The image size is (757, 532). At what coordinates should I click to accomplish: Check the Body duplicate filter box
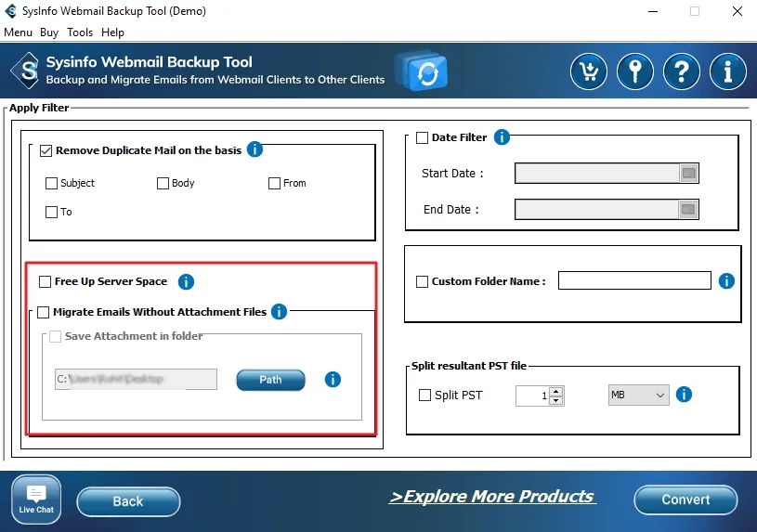[x=163, y=184]
